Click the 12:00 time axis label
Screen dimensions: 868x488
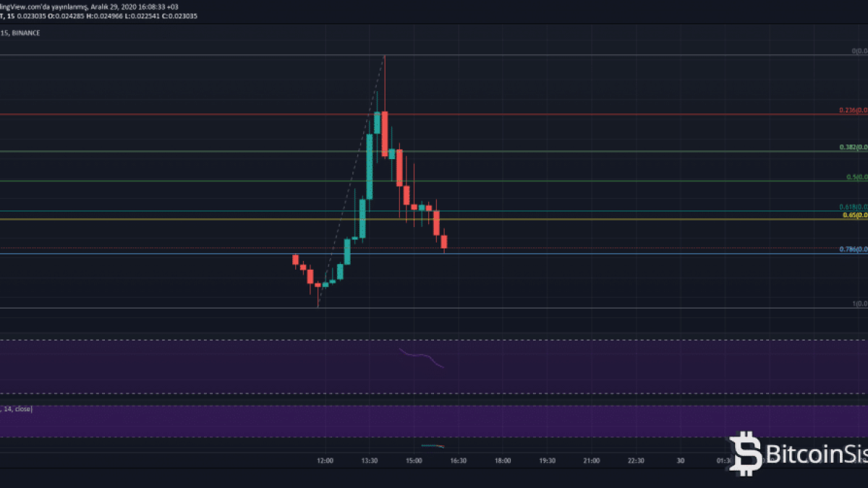coord(325,461)
